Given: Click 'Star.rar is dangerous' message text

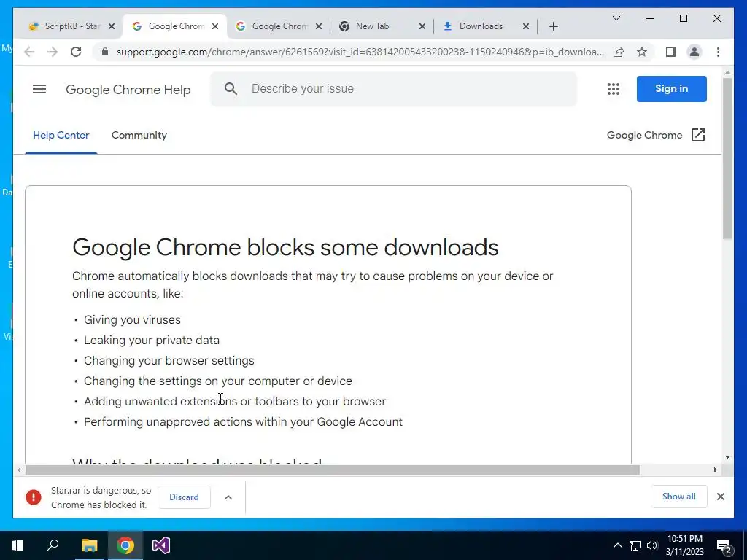Looking at the screenshot, I should coord(101,497).
